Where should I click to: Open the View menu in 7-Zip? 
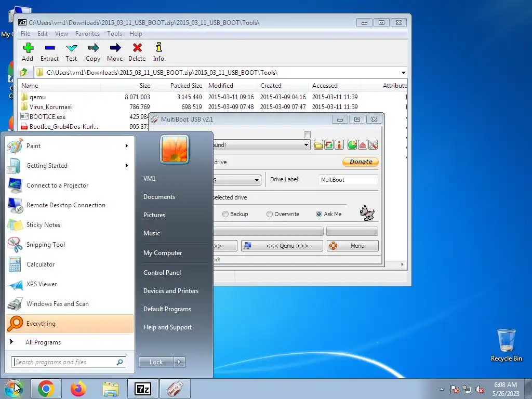[x=61, y=34]
